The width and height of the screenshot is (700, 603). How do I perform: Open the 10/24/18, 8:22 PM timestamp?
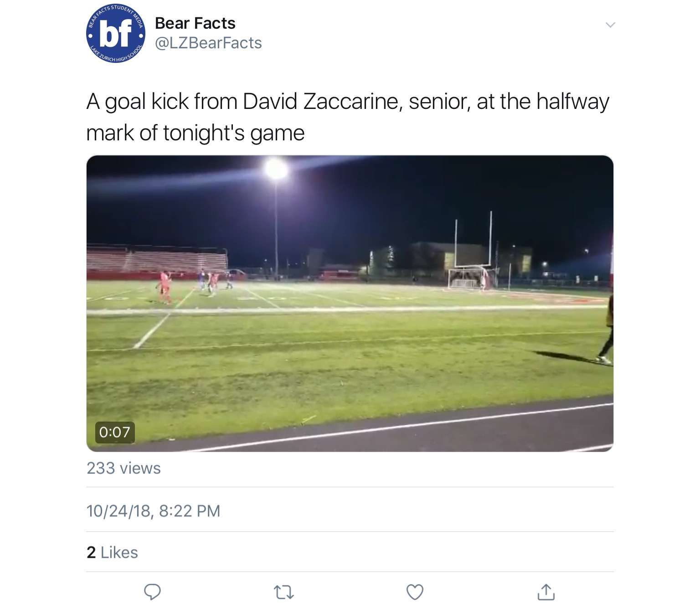pyautogui.click(x=153, y=511)
